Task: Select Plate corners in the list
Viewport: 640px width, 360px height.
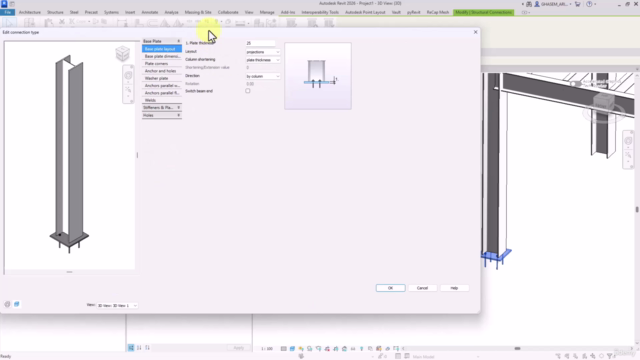Action: 162,64
